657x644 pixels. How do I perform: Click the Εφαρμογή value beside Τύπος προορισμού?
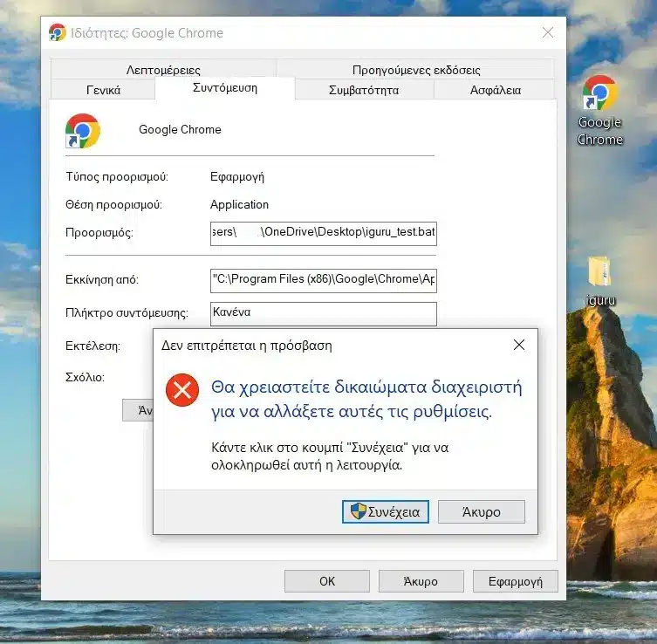tap(237, 177)
